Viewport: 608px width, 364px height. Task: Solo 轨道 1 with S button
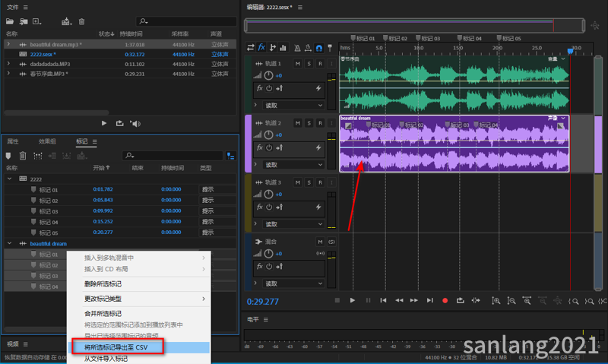click(x=309, y=63)
